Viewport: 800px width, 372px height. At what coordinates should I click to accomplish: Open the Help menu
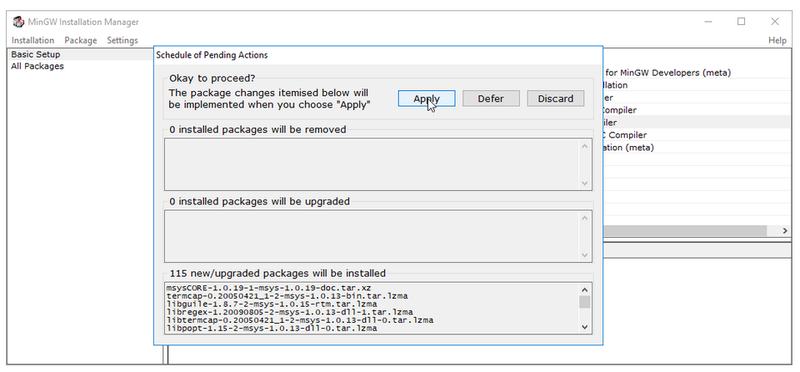[x=777, y=40]
